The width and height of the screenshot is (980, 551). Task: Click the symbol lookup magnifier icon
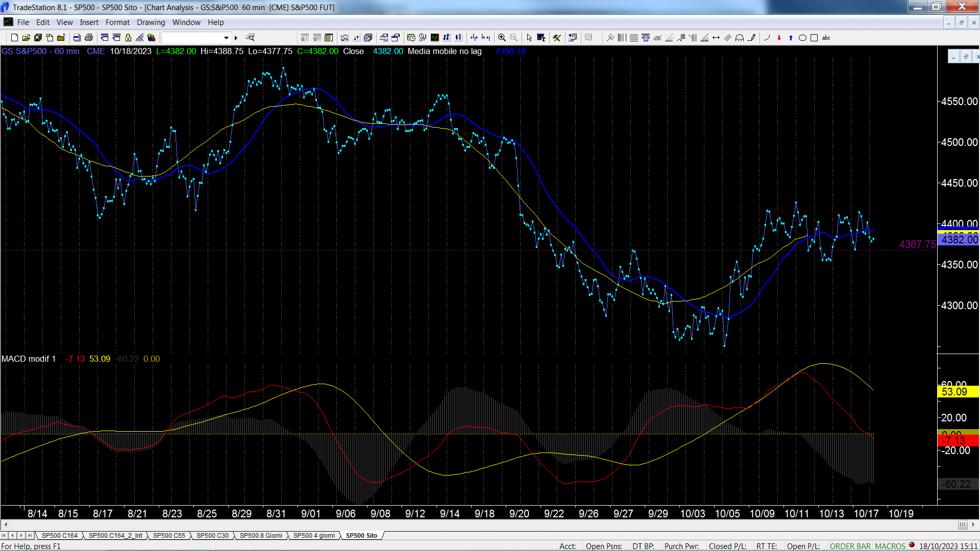250,38
